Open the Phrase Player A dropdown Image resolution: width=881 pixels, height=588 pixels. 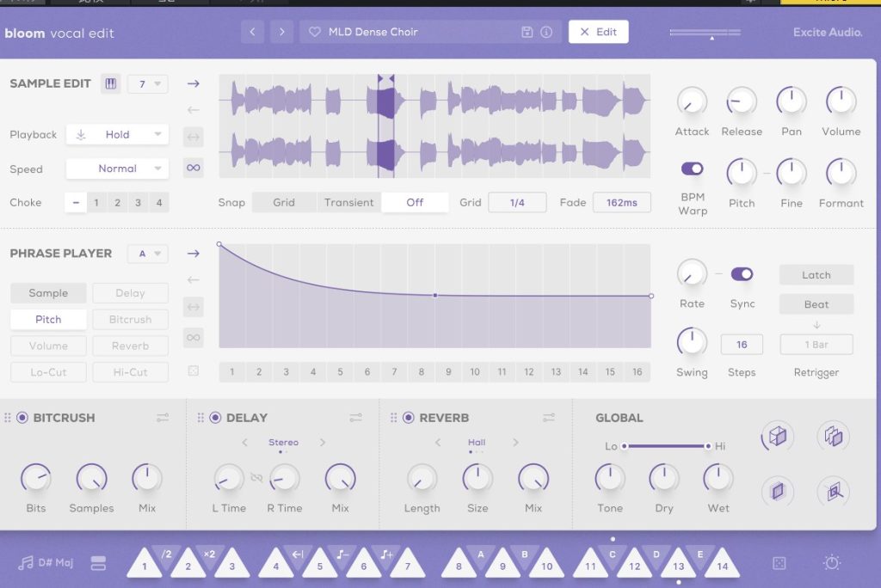(147, 254)
